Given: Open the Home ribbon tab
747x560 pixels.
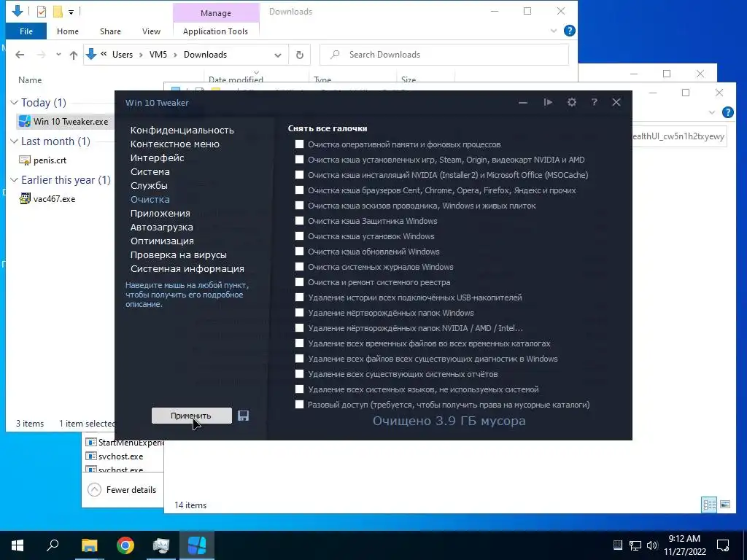Looking at the screenshot, I should (x=68, y=31).
